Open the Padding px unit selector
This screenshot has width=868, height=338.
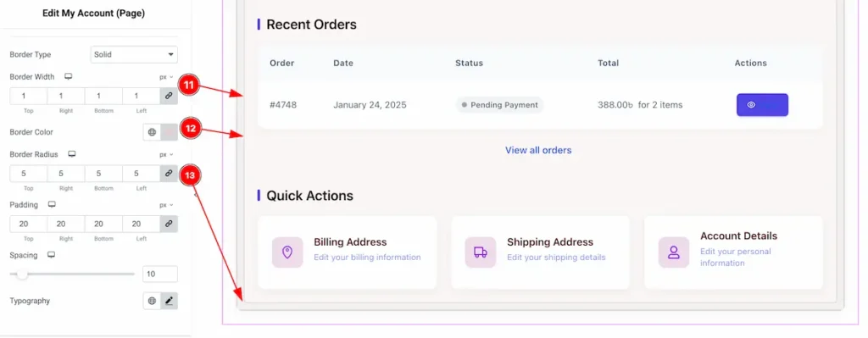[166, 205]
